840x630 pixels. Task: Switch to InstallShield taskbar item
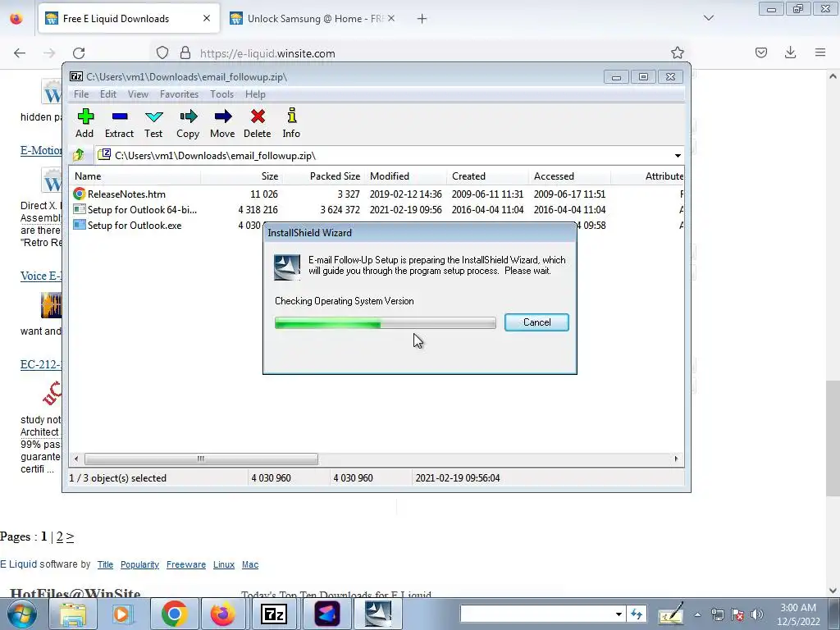pyautogui.click(x=377, y=614)
